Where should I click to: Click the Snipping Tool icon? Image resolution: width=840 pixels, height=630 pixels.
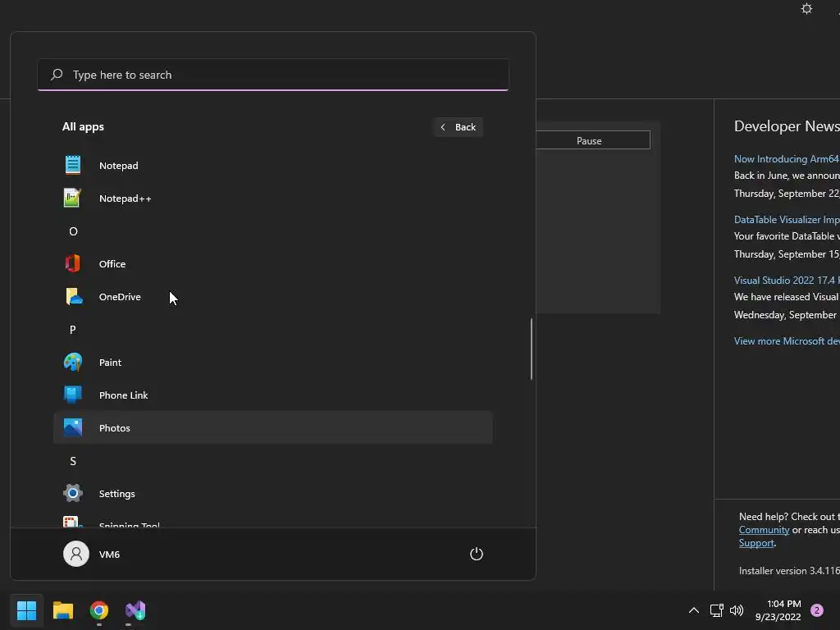point(72,522)
